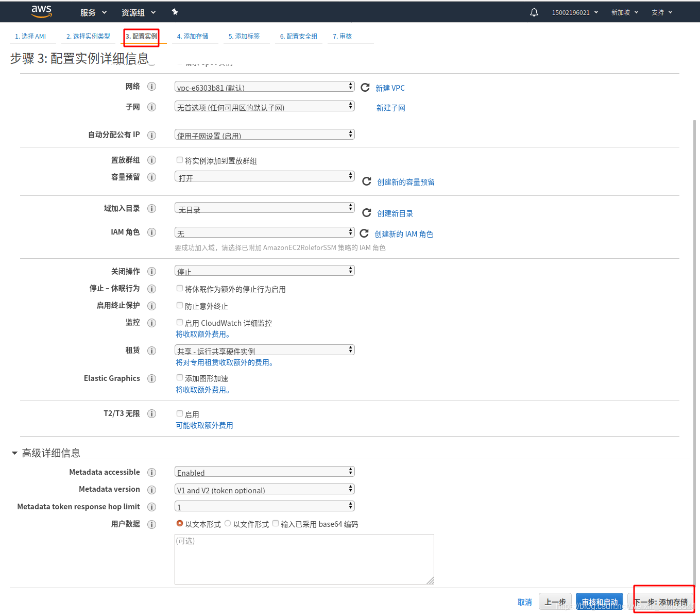Click refresh icon next to 创建新目录
The width and height of the screenshot is (700, 616).
tap(367, 213)
